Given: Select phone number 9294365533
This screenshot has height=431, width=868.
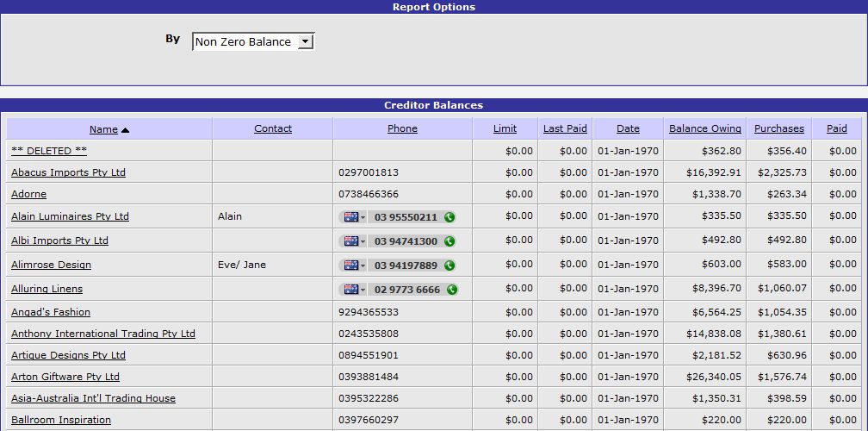Looking at the screenshot, I should coord(369,312).
